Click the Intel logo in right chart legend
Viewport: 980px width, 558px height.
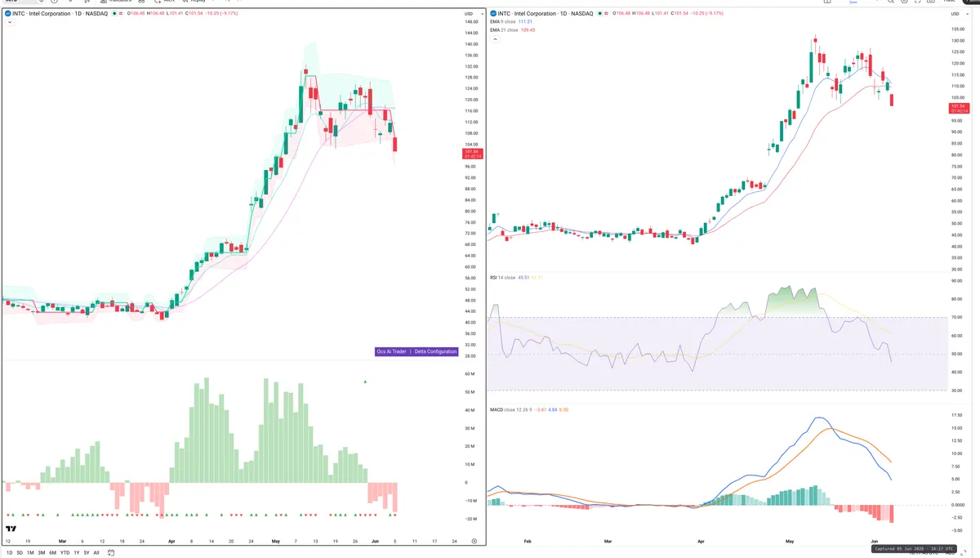493,13
